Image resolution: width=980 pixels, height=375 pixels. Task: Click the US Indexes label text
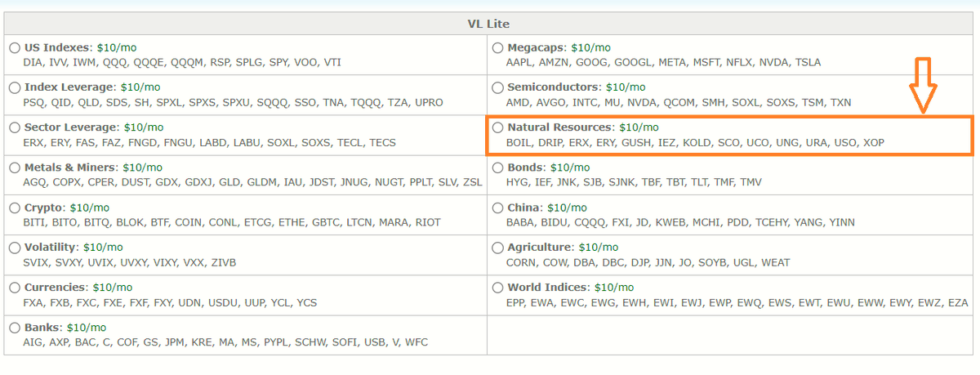tap(59, 47)
